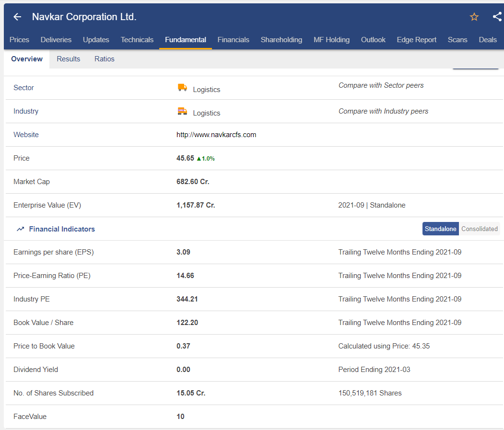Click the FaceValue value 10
The width and height of the screenshot is (504, 430).
180,417
